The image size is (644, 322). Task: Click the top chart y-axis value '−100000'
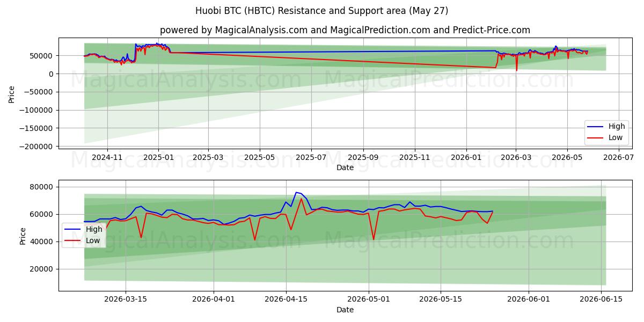pyautogui.click(x=36, y=111)
